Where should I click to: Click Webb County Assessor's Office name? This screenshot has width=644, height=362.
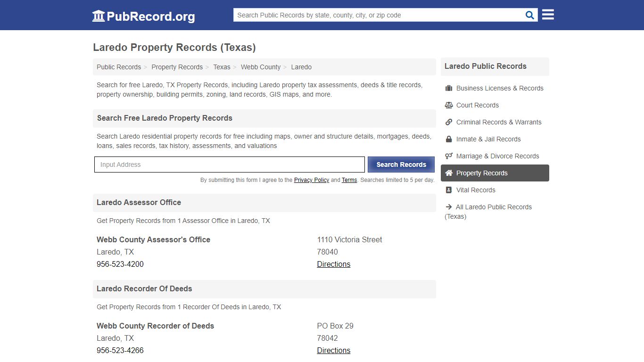pos(153,239)
